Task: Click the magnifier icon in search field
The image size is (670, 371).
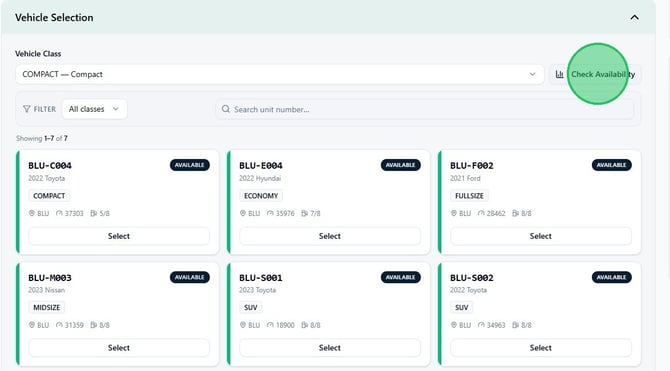Action: tap(226, 109)
